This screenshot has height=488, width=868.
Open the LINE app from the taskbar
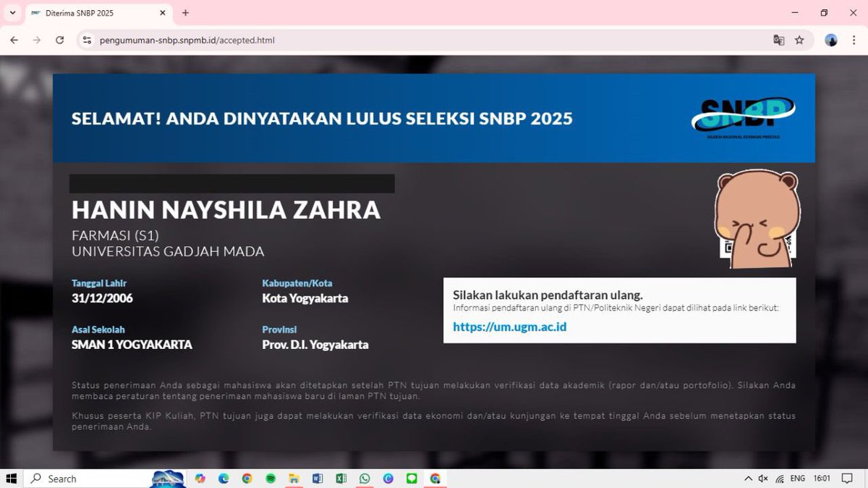coord(412,479)
